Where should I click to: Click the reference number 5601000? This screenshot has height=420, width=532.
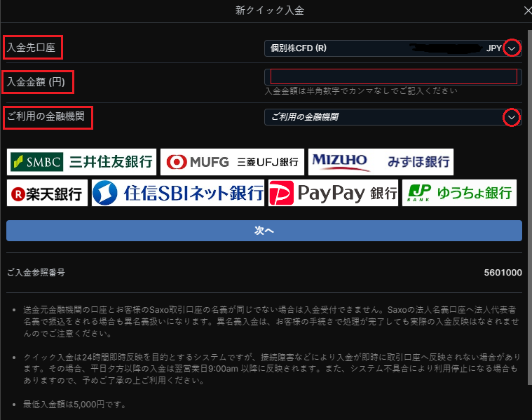click(503, 273)
